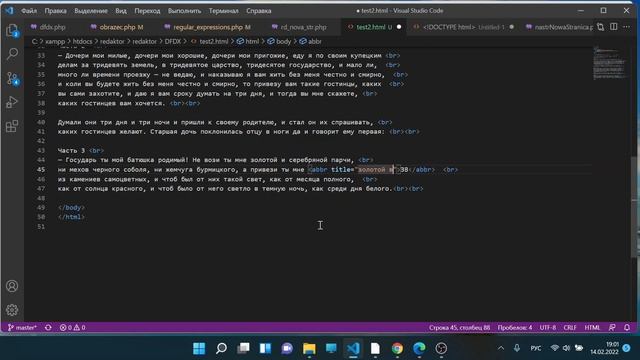640x360 pixels.
Task: Open the notifications bell in status bar
Action: 627,327
